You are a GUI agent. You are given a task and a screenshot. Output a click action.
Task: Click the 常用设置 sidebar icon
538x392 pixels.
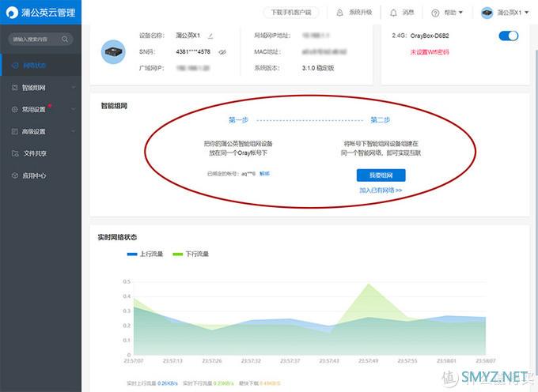[14, 109]
